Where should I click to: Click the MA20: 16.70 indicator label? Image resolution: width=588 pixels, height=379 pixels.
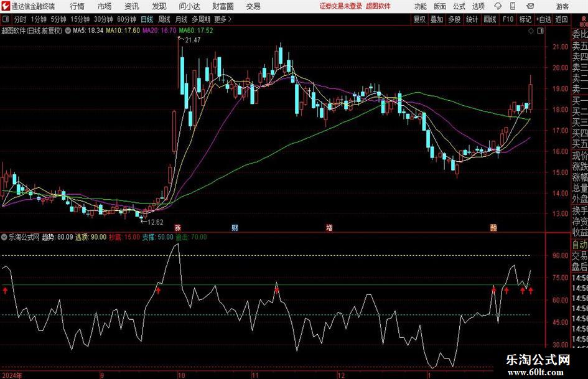tap(159, 30)
